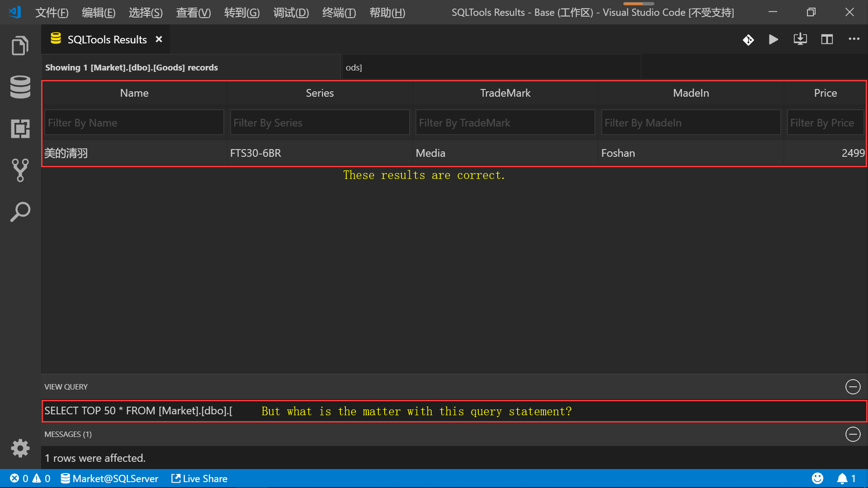
Task: Sort by the Price column header
Action: (826, 93)
